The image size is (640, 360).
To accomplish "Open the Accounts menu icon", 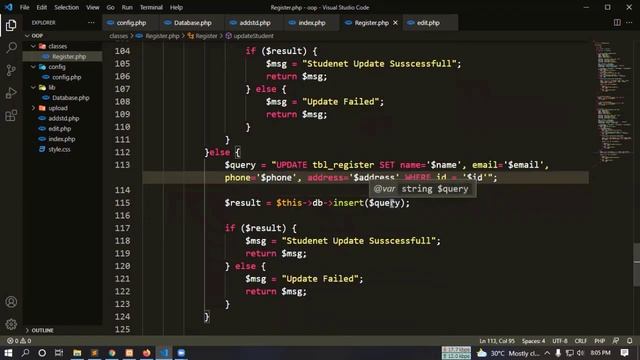I will [x=11, y=302].
